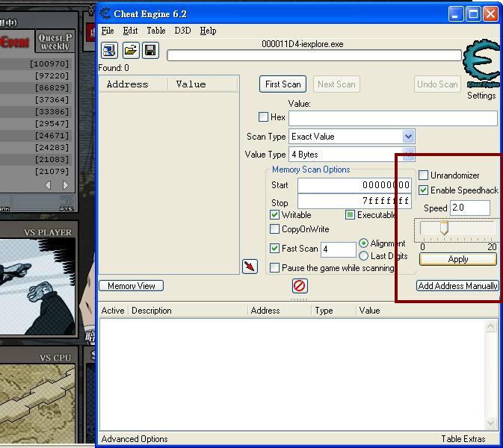Click the Fast Scan alignment value field
This screenshot has width=503, height=448.
[338, 249]
